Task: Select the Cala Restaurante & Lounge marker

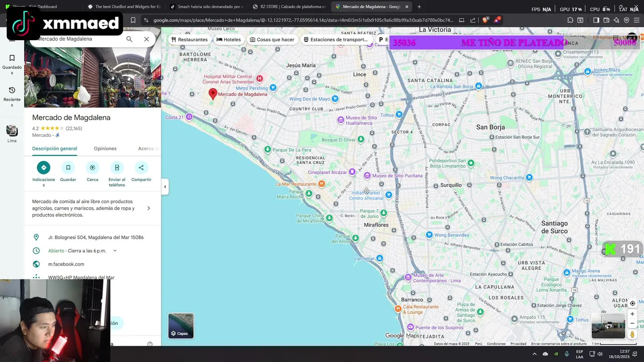Action: click(398, 309)
